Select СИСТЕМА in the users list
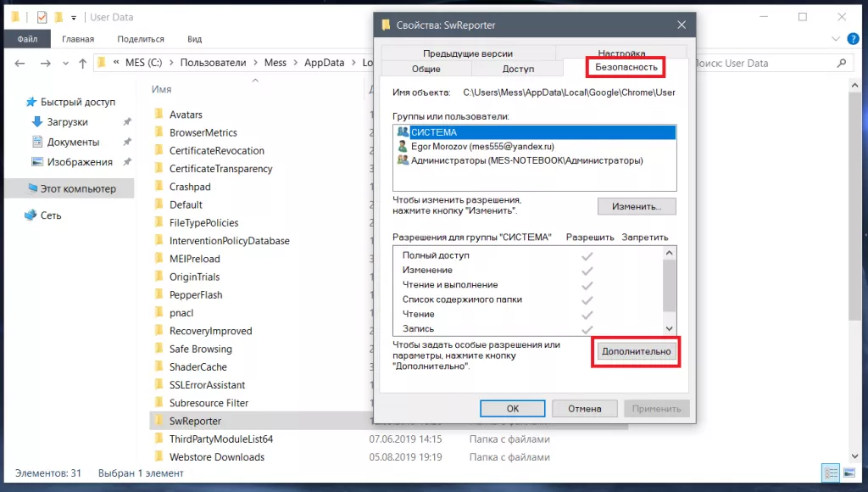 (536, 132)
